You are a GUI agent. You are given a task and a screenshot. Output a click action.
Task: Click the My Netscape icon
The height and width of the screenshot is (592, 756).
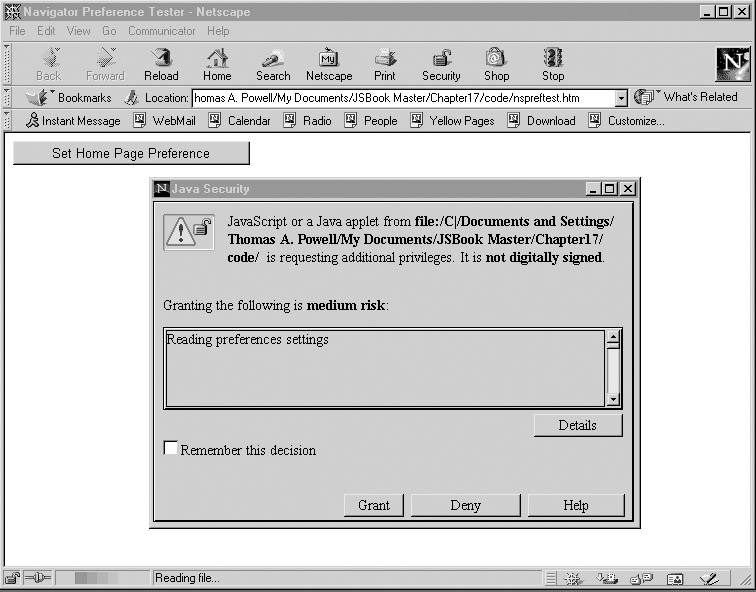[329, 64]
